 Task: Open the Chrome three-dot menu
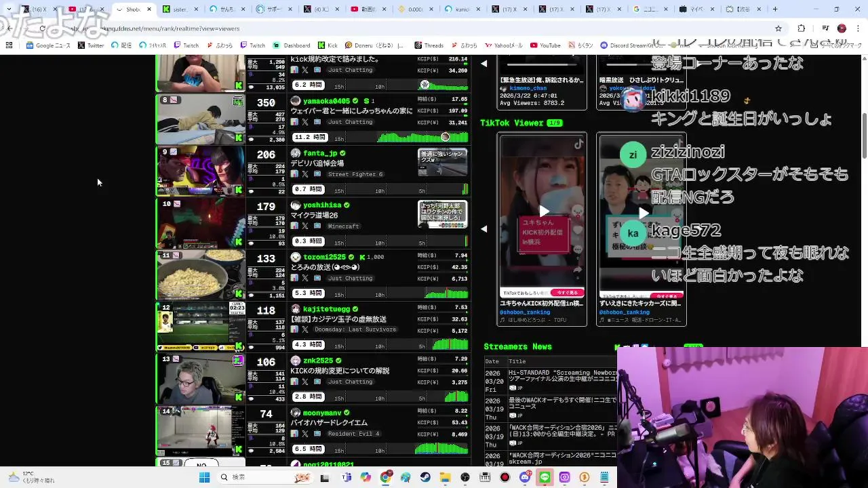click(x=856, y=28)
